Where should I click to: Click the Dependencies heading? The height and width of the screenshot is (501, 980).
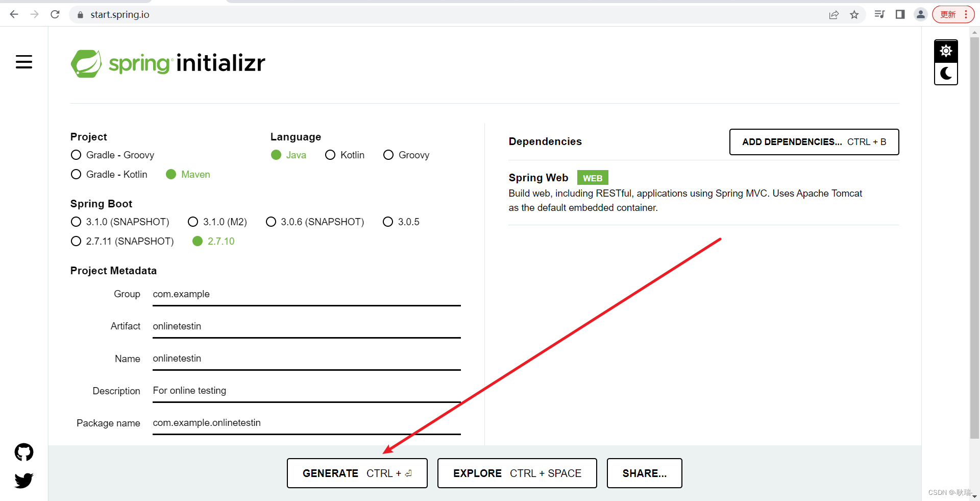click(545, 141)
